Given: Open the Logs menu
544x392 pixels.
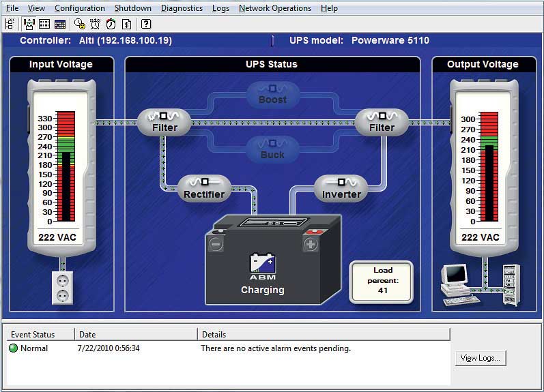Looking at the screenshot, I should click(x=220, y=8).
